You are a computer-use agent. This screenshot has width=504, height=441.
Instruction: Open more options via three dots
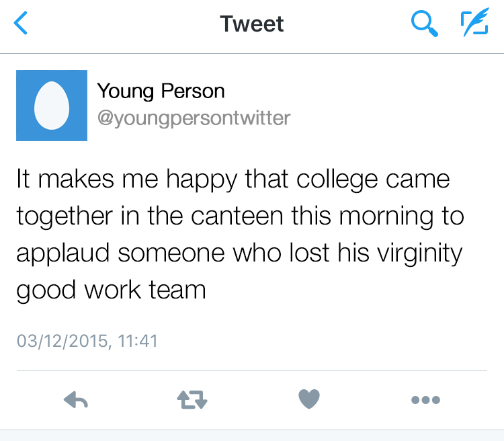[425, 400]
